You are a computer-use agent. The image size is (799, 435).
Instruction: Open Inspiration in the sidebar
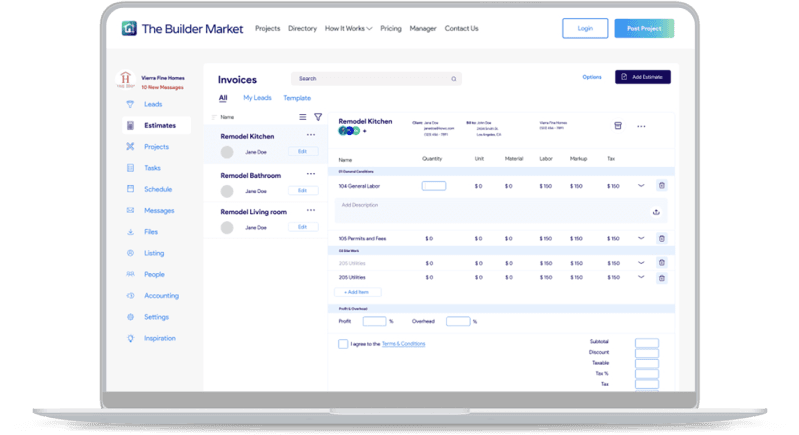pos(159,338)
